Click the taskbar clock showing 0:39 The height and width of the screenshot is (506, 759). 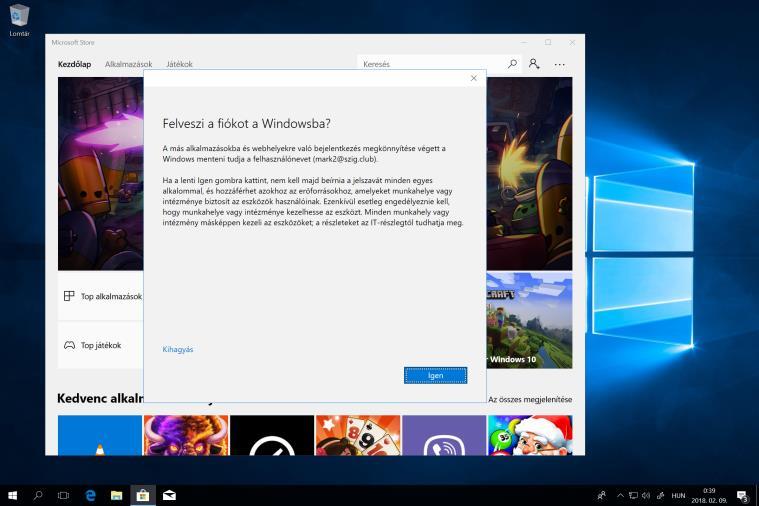[x=709, y=495]
